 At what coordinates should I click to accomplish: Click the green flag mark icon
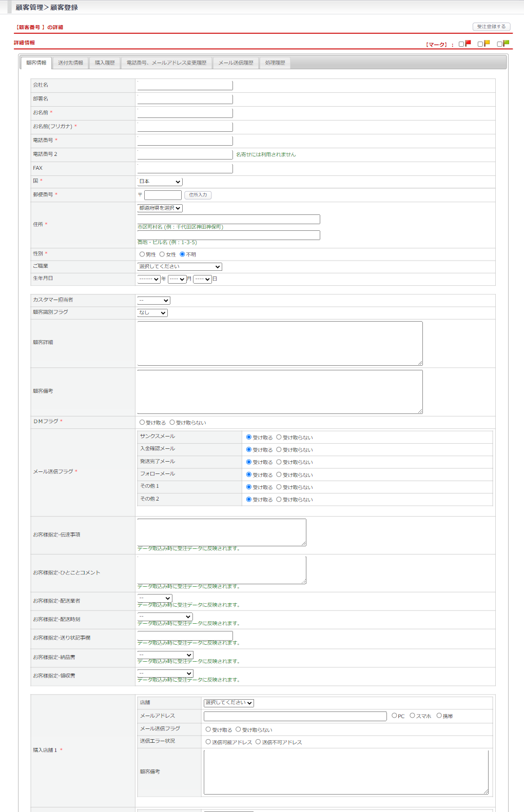506,44
